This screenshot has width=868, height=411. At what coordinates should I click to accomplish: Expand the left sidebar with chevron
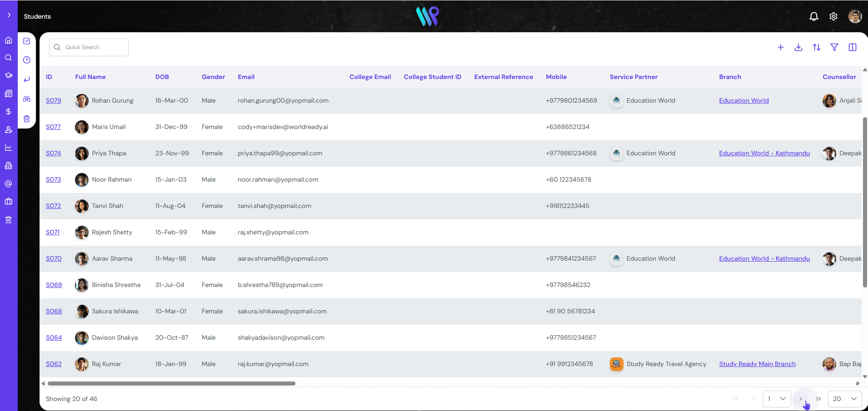(x=9, y=15)
